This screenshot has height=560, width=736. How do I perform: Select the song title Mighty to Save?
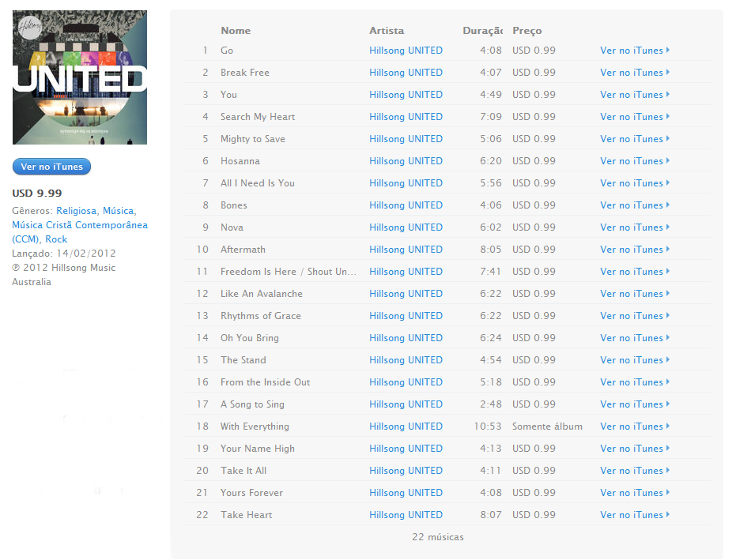click(253, 139)
